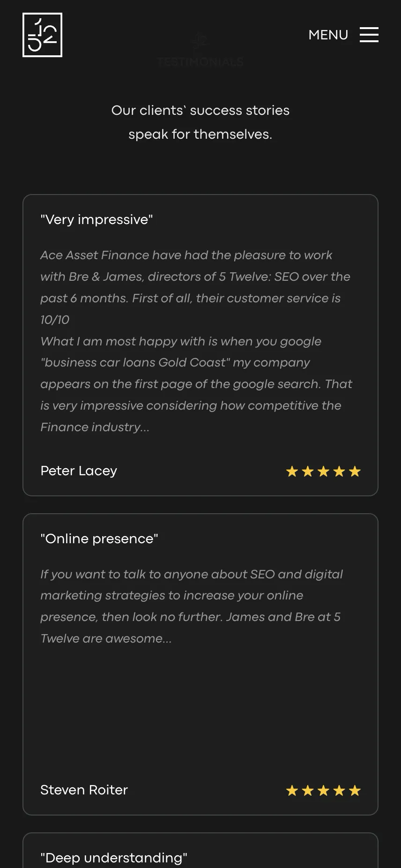
Task: Click the third star of Peter Lacey's rating
Action: tap(323, 471)
